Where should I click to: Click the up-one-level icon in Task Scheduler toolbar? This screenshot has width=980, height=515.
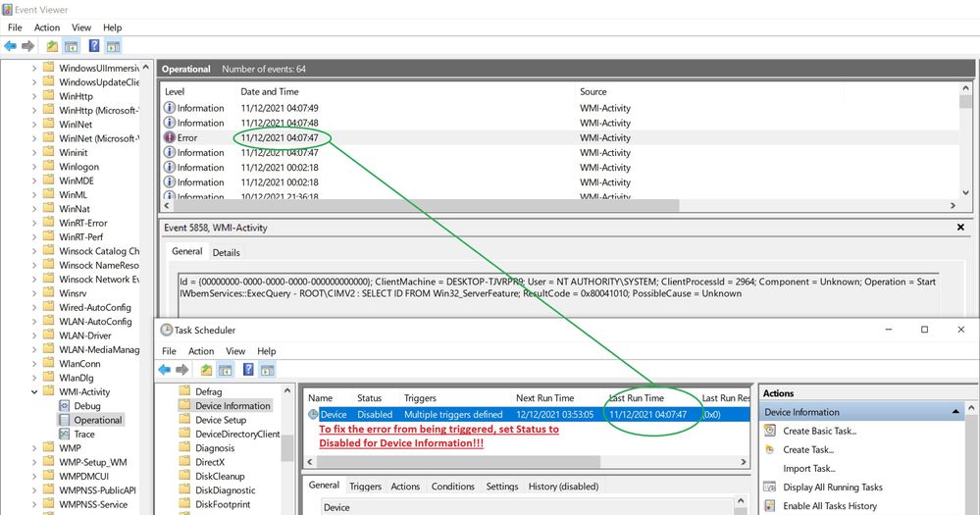click(206, 370)
